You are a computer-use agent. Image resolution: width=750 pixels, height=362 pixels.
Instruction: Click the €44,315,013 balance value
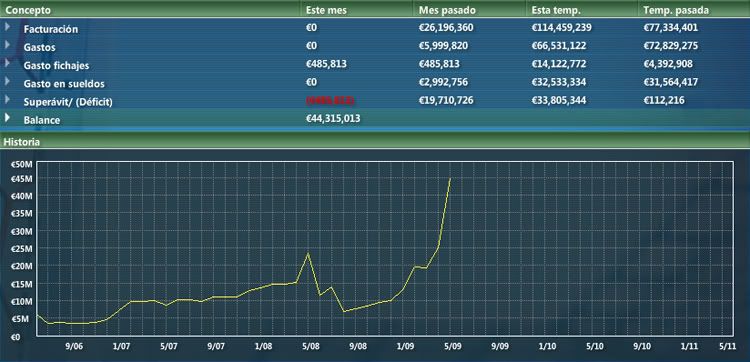(333, 119)
